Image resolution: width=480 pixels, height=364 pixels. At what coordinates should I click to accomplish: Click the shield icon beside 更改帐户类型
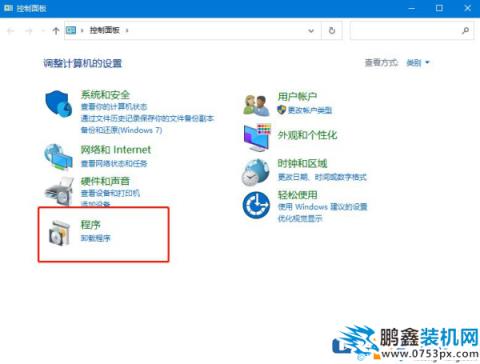pyautogui.click(x=282, y=110)
